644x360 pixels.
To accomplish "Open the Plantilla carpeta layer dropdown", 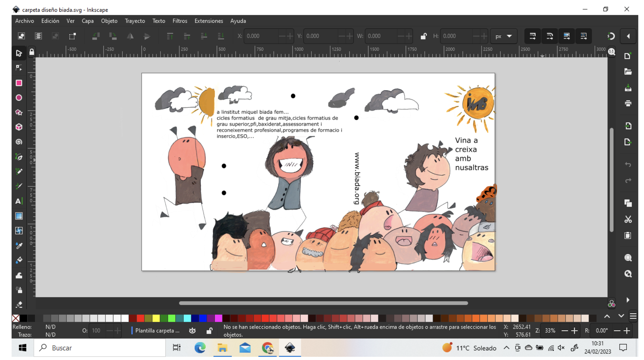I will [157, 331].
